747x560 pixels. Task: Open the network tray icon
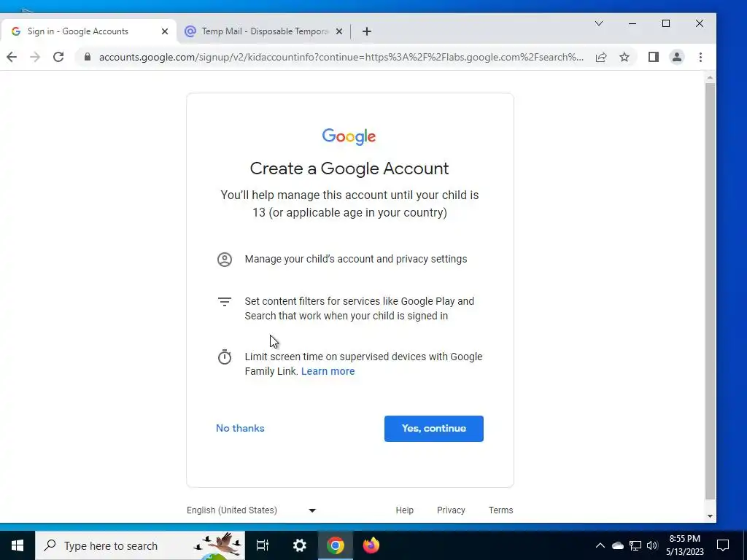coord(635,545)
